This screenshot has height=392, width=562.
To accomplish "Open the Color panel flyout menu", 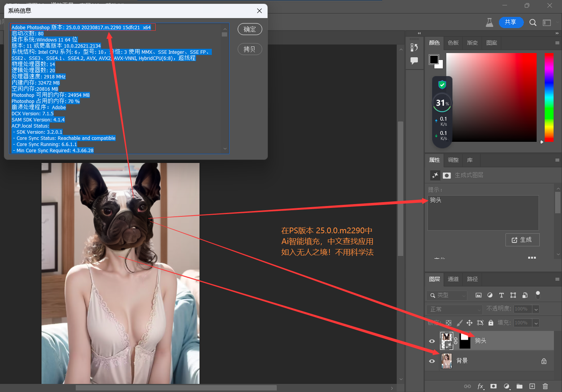I will coord(557,43).
